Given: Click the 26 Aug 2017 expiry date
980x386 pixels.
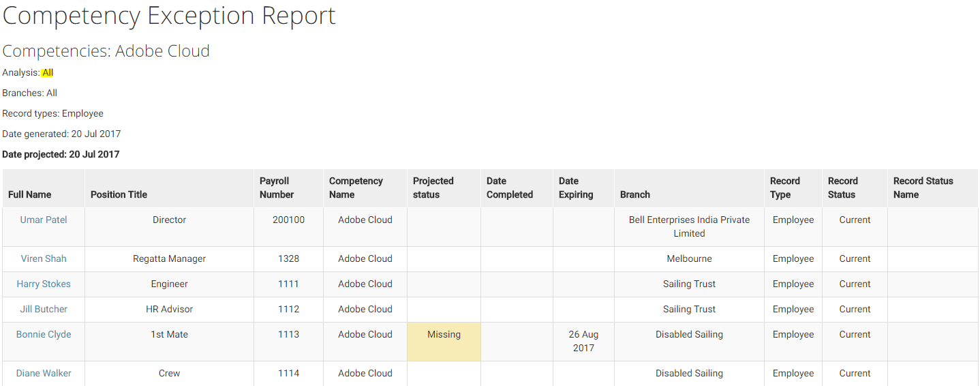Looking at the screenshot, I should 583,341.
